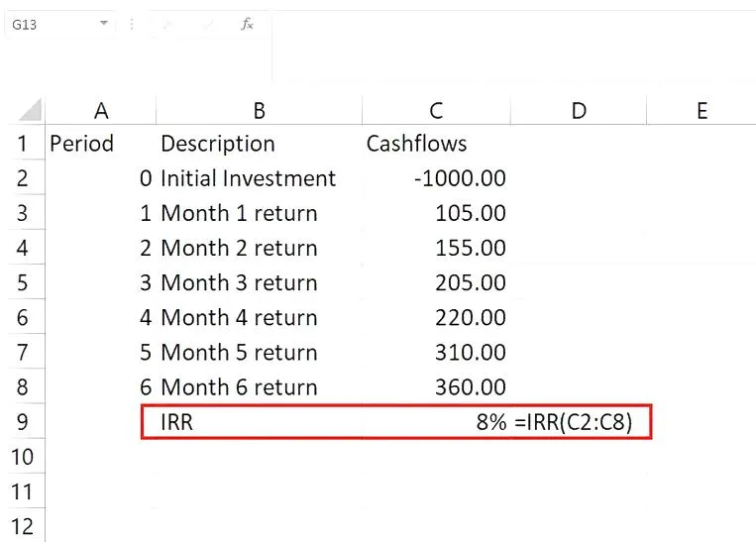The width and height of the screenshot is (756, 542).
Task: Select column B header
Action: click(259, 110)
